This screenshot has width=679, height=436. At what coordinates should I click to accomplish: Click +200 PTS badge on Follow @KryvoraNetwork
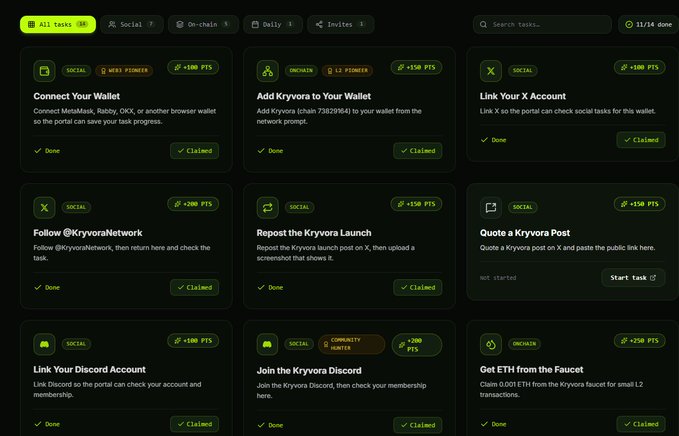(x=193, y=204)
